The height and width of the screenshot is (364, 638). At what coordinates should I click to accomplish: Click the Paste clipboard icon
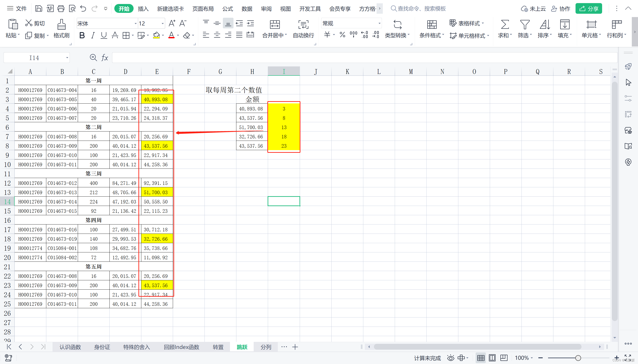pyautogui.click(x=13, y=24)
